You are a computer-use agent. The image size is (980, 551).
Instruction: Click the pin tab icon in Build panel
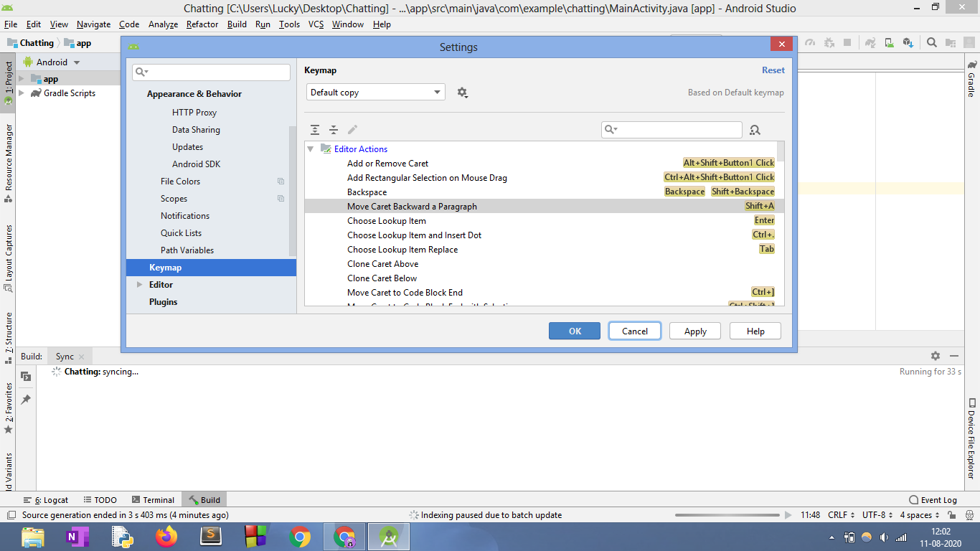click(x=26, y=399)
